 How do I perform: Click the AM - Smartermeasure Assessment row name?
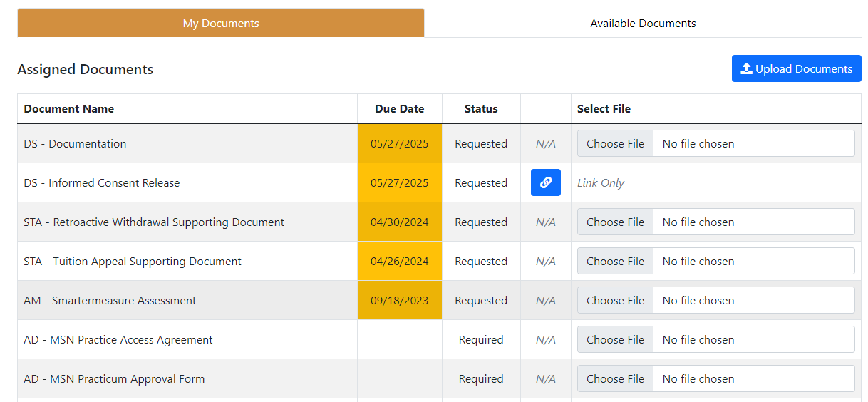(x=110, y=301)
